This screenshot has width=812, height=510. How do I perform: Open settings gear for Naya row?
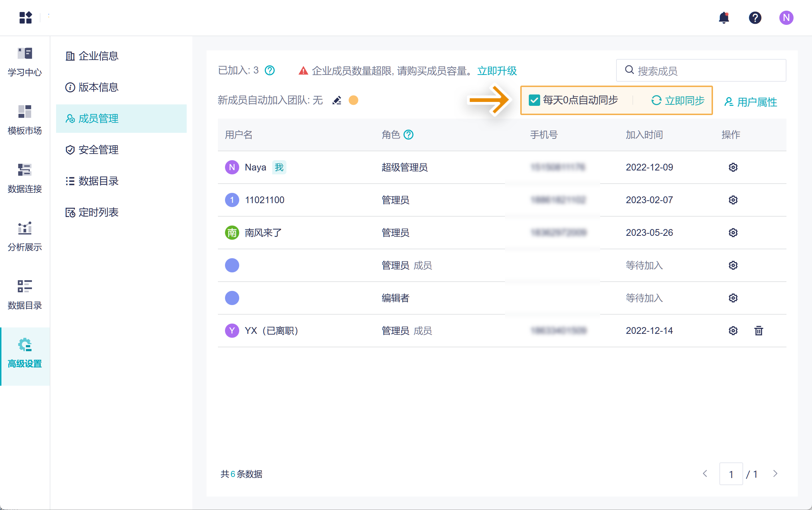point(733,167)
